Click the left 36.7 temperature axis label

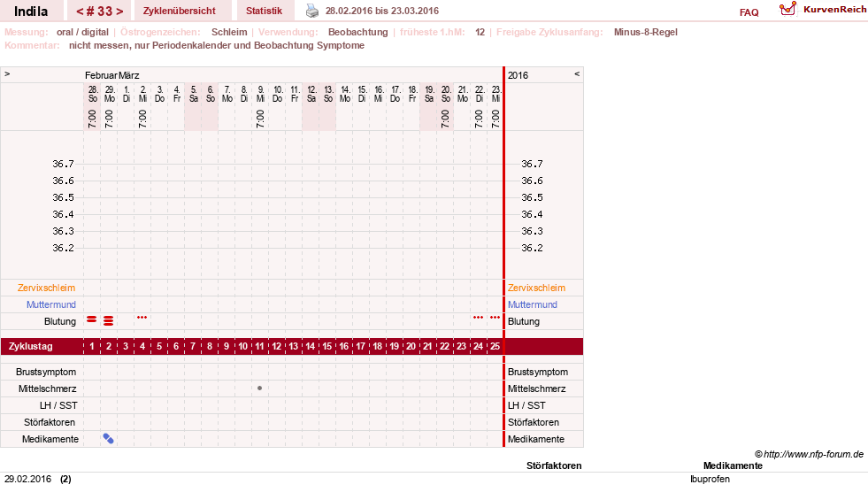63,164
